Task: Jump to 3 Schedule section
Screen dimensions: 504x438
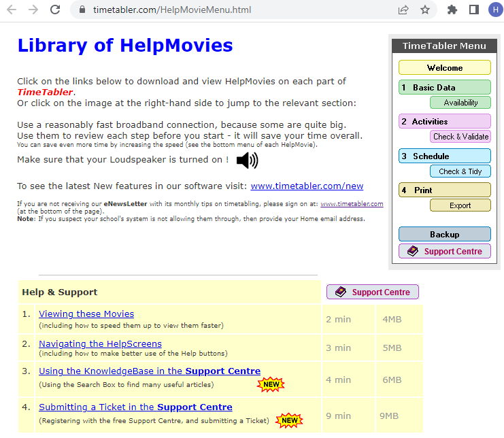Action: coord(445,156)
